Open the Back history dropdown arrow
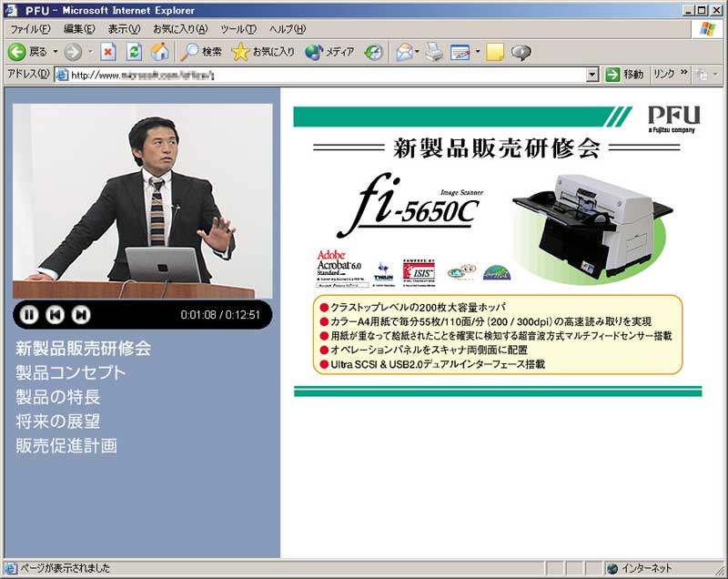Viewport: 728px width, 579px height. [56, 52]
